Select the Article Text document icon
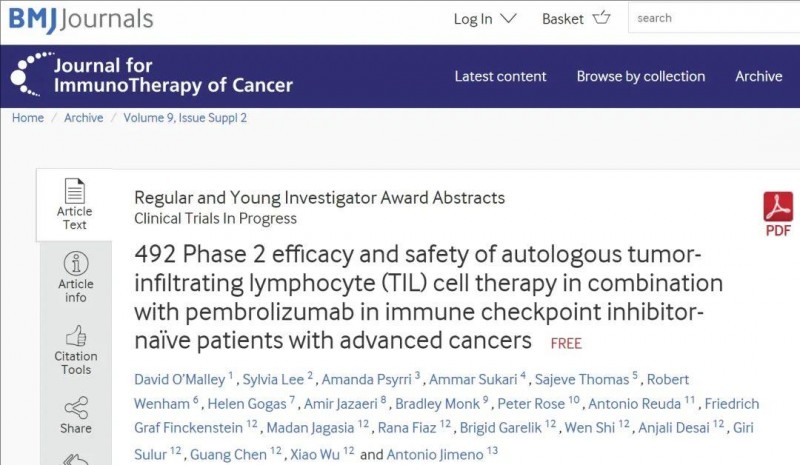This screenshot has width=800, height=465. tap(75, 190)
